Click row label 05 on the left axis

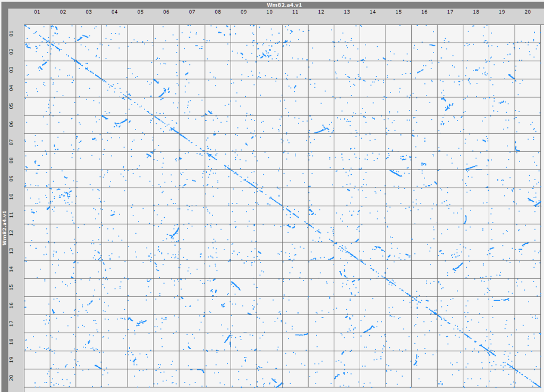coord(12,106)
